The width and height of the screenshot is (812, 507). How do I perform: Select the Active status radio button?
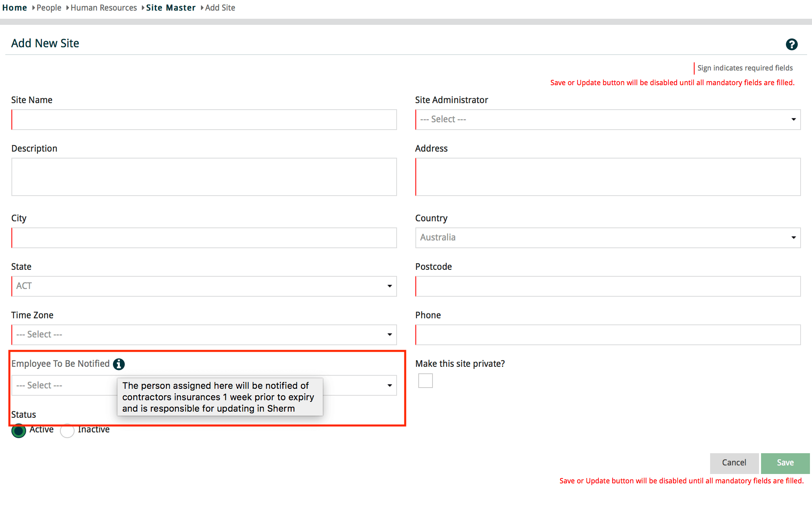[19, 430]
